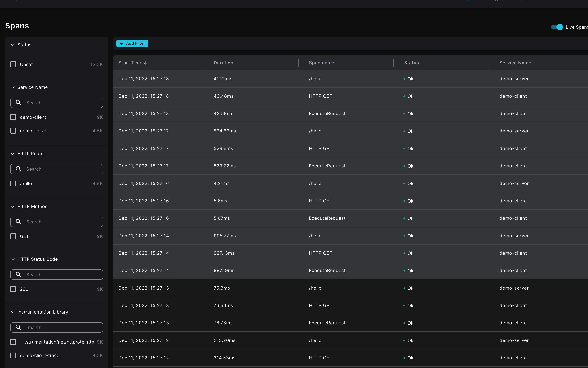This screenshot has height=368, width=588.
Task: Collapse the Status filter section
Action: [13, 45]
